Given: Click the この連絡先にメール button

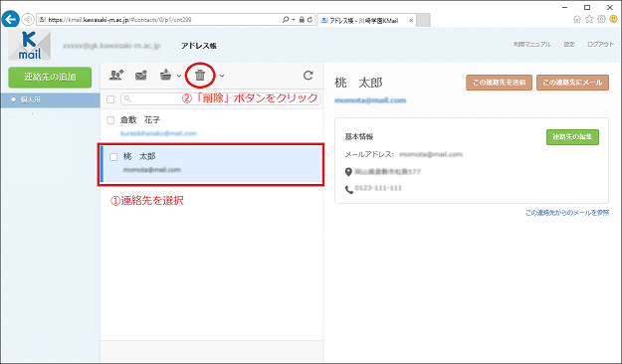Looking at the screenshot, I should [x=572, y=83].
